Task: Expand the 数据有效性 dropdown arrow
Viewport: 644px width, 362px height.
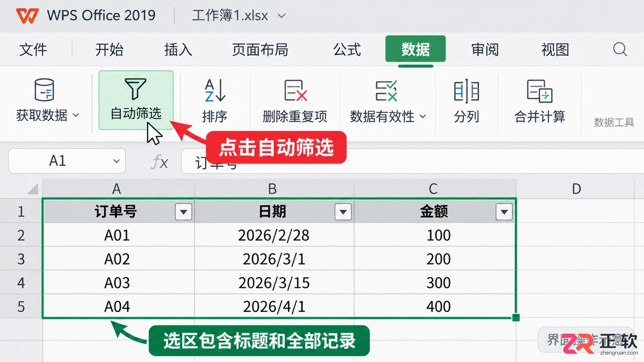Action: click(423, 117)
